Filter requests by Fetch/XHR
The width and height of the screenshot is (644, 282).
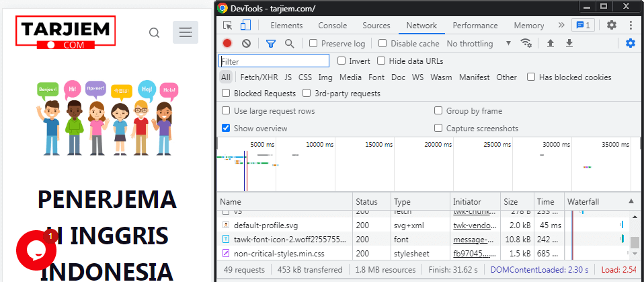point(259,77)
